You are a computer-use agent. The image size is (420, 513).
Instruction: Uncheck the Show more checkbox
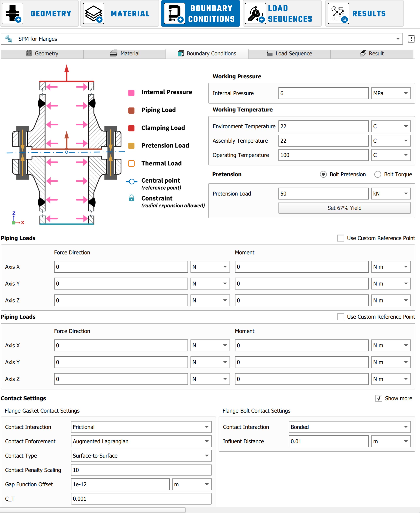[x=379, y=398]
